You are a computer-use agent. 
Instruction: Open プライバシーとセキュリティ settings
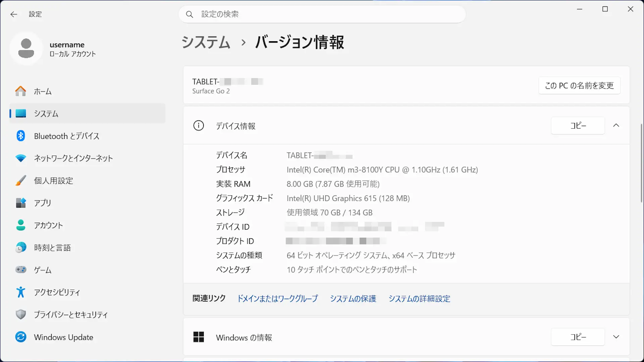point(88,314)
